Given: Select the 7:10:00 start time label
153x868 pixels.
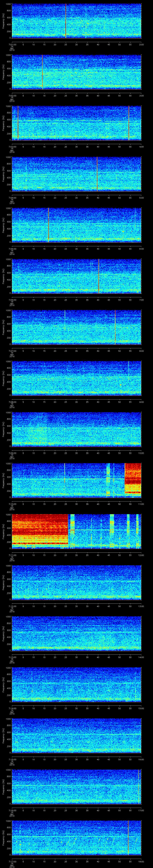Looking at the screenshot, I should click(12, 504).
